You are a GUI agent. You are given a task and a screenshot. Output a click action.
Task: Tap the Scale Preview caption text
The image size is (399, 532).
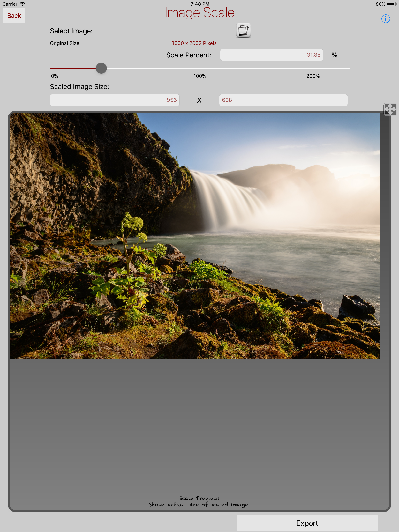[x=199, y=501]
